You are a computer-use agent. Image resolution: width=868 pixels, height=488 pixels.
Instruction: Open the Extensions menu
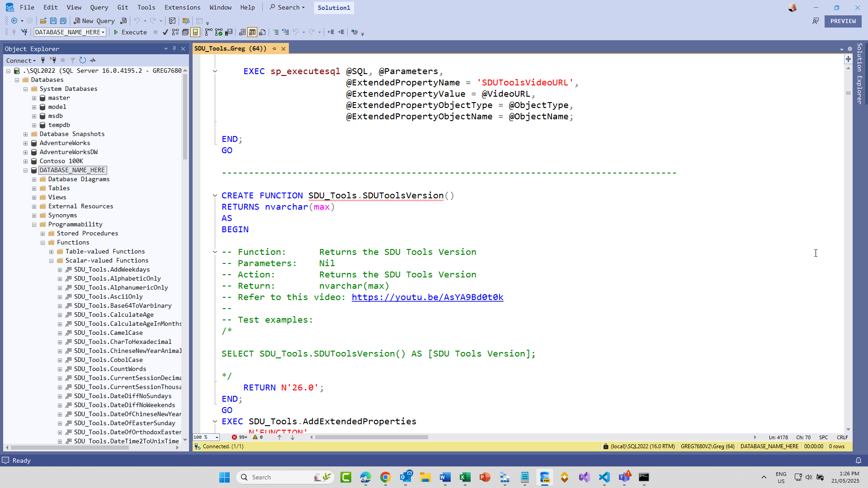point(182,7)
